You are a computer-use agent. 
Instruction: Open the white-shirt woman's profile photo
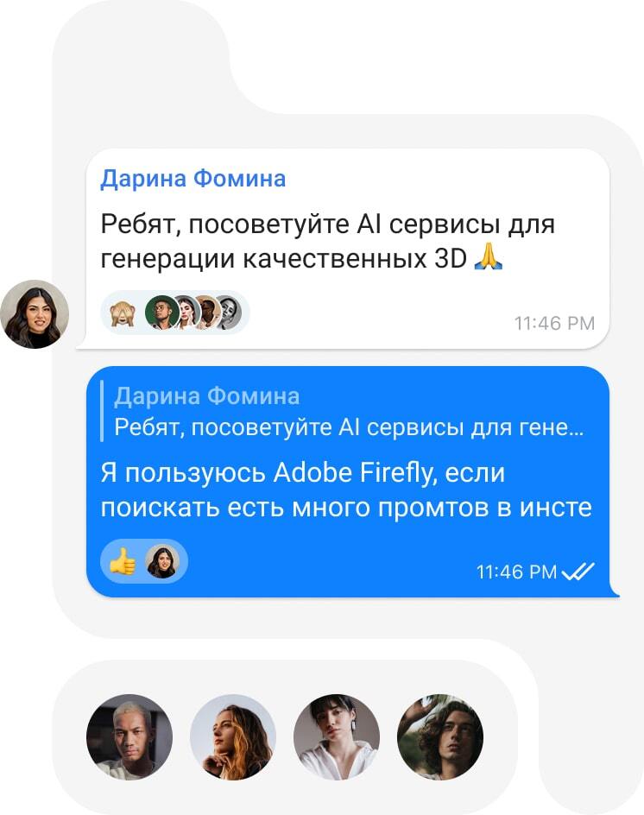pos(337,737)
